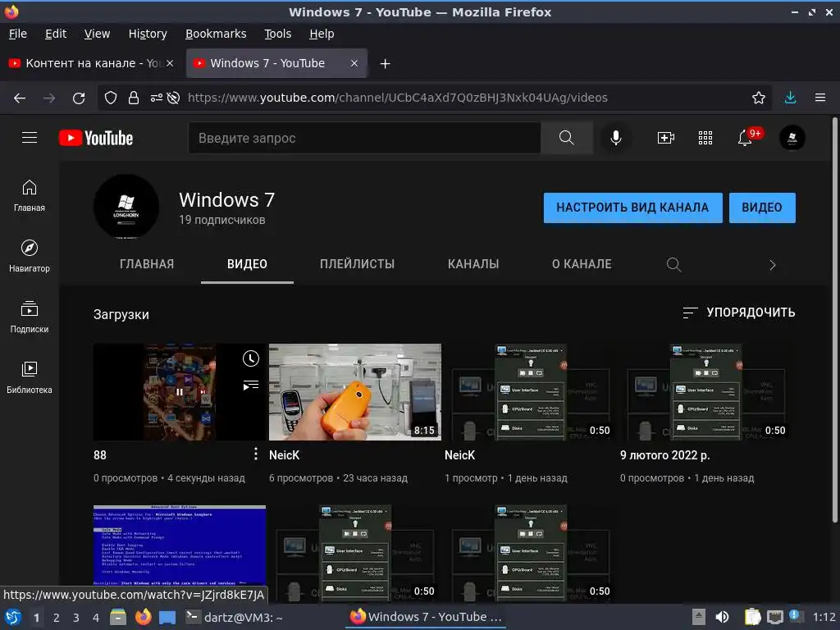Switch to workspace 2 in taskbar
The width and height of the screenshot is (840, 630).
pyautogui.click(x=57, y=618)
